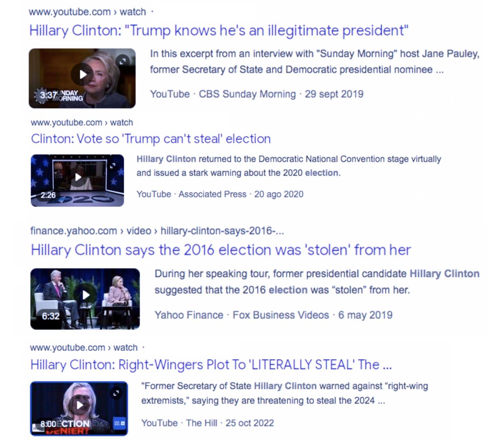
Task: Open options dot beside last youtube.com URL
Action: [143, 348]
